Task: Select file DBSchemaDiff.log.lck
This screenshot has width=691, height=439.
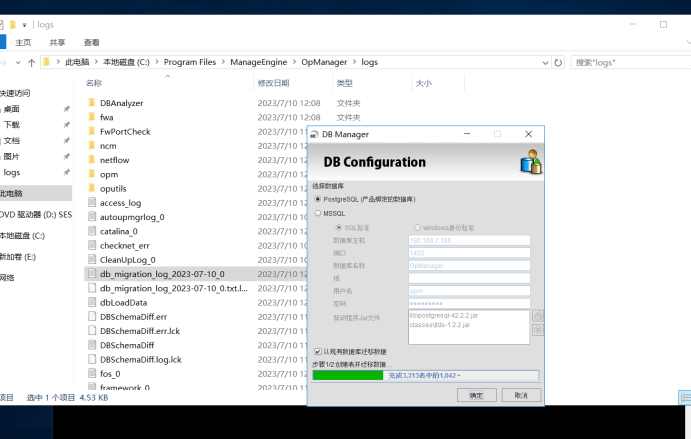Action: 141,359
